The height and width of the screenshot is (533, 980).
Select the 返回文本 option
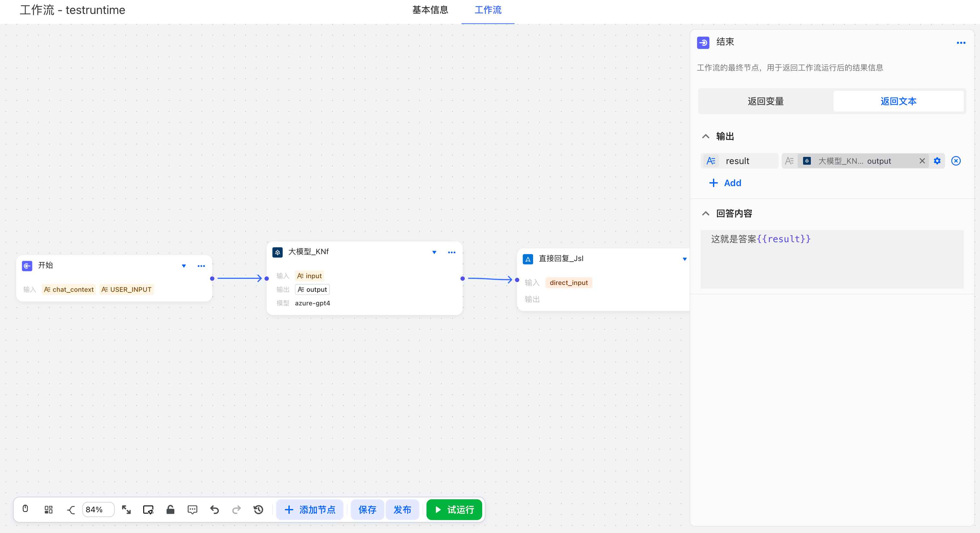898,101
